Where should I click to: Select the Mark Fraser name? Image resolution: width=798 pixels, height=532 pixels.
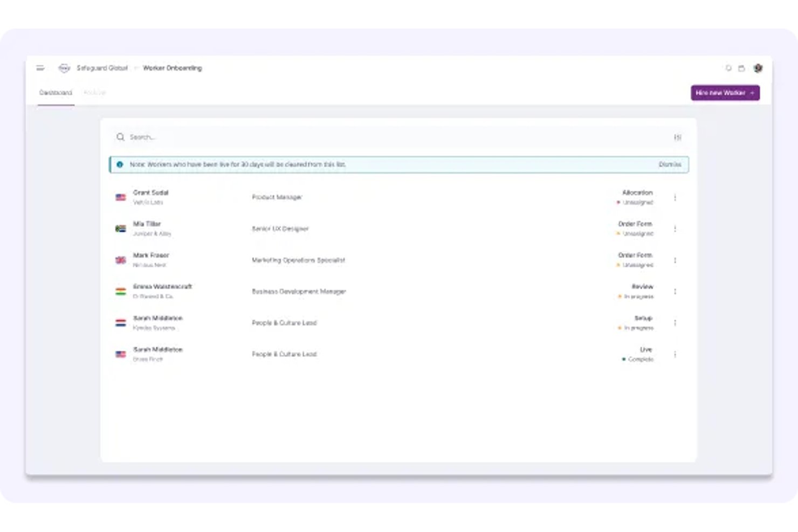tap(151, 255)
